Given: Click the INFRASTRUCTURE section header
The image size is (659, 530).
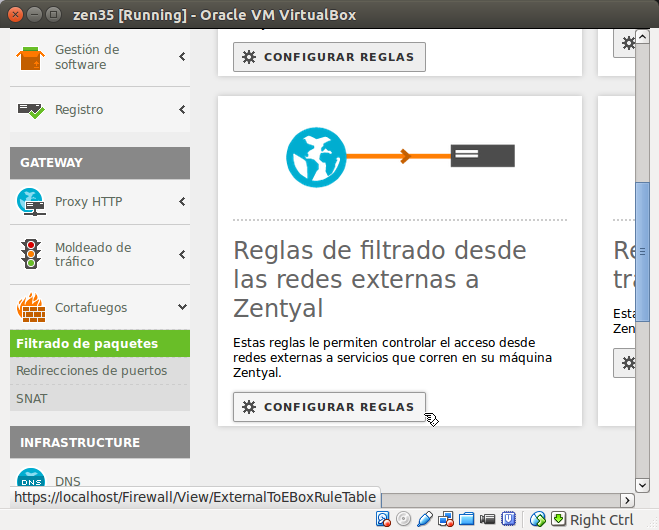Looking at the screenshot, I should (x=100, y=442).
